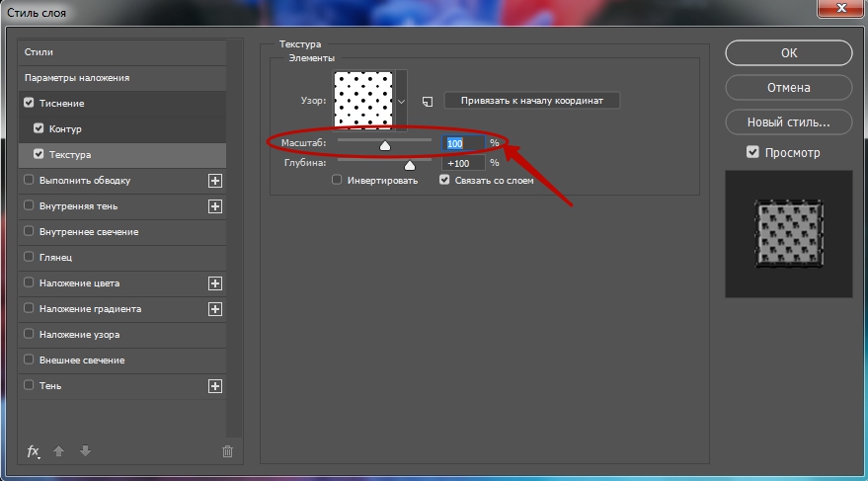Image resolution: width=868 pixels, height=481 pixels.
Task: Enable the Наложение цвета checkbox
Action: coord(29,282)
